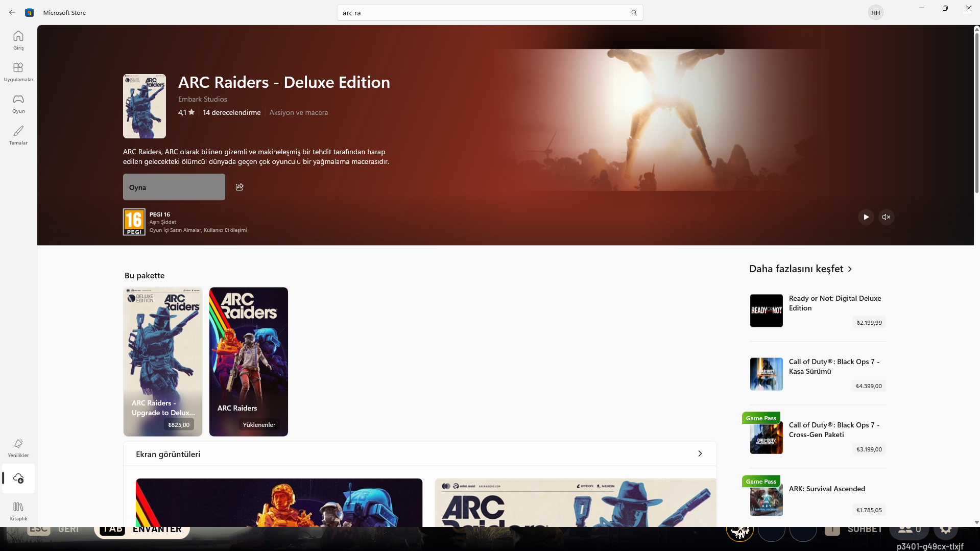Click the ₺2.199,99 price for Ready or Not
The image size is (980, 551).
tap(869, 323)
